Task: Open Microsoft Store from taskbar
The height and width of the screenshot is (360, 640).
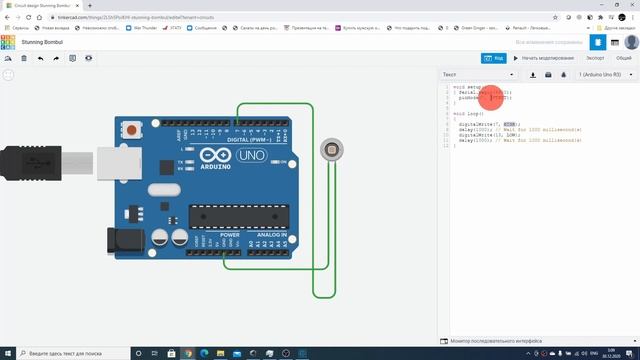Action: click(x=171, y=353)
